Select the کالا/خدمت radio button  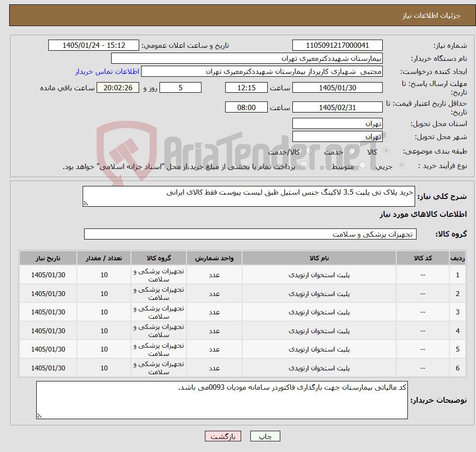pyautogui.click(x=309, y=151)
